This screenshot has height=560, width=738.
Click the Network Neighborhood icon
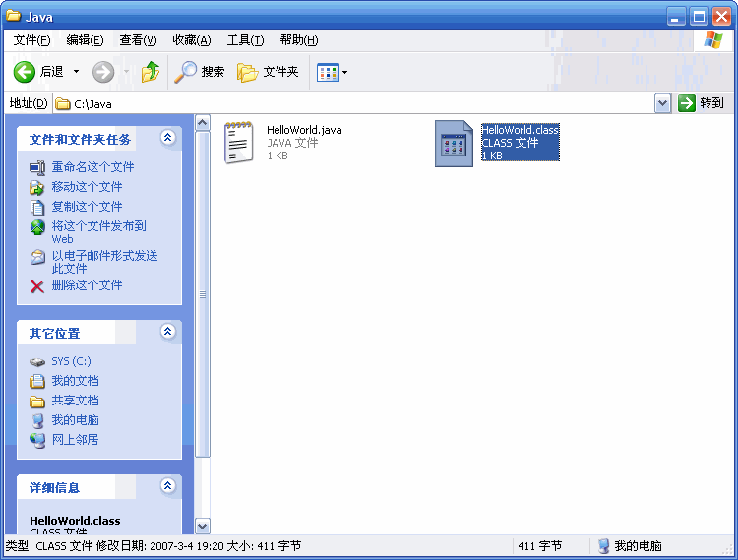coord(37,440)
